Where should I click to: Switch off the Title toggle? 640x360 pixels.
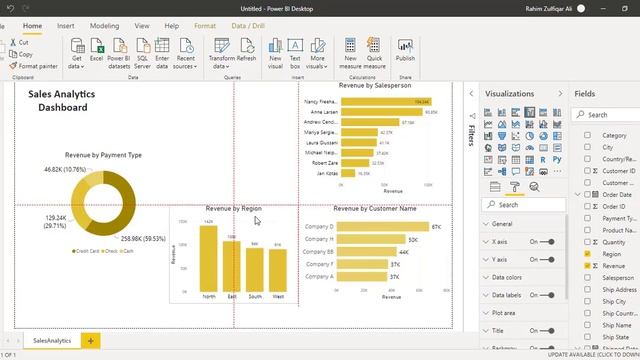click(547, 331)
